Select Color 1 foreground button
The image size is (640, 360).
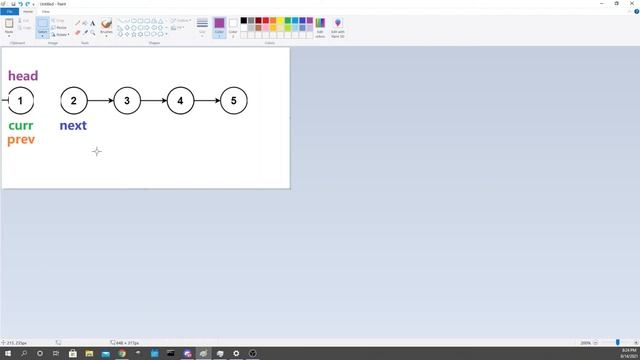219,28
